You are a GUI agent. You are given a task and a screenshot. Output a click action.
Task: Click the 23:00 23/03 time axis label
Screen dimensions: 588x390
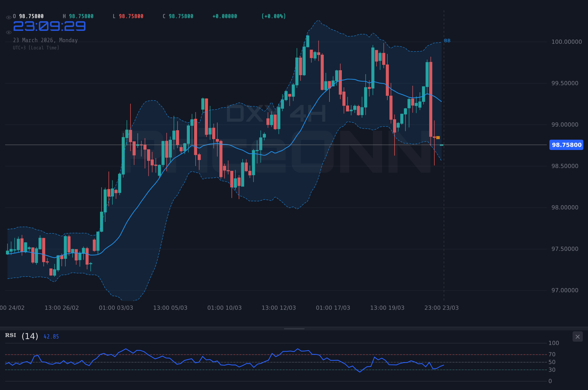pos(441,307)
